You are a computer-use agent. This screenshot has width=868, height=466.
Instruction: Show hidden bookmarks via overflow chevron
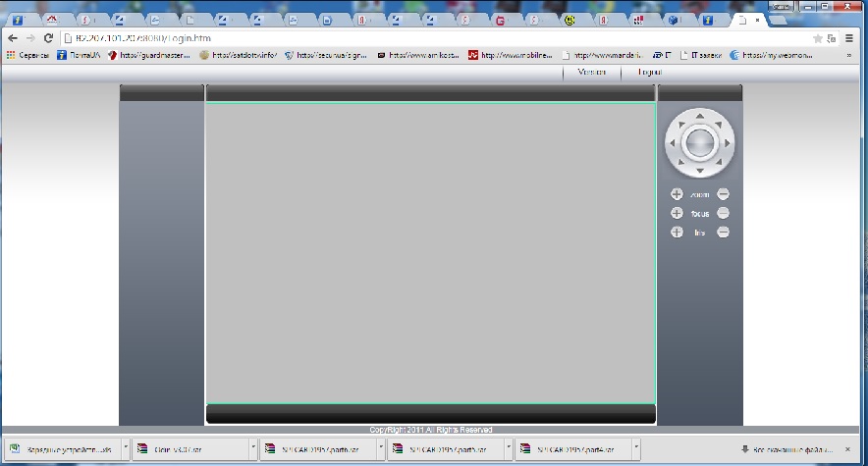[x=848, y=55]
